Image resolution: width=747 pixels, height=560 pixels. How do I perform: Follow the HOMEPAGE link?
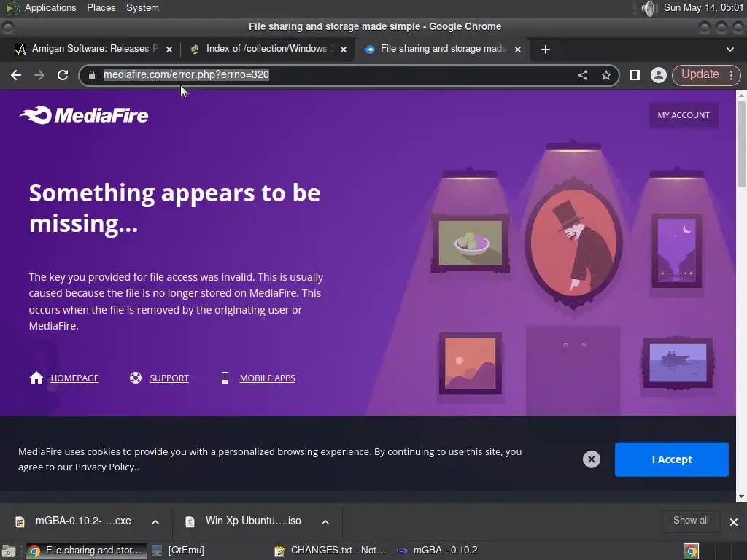[x=75, y=378]
